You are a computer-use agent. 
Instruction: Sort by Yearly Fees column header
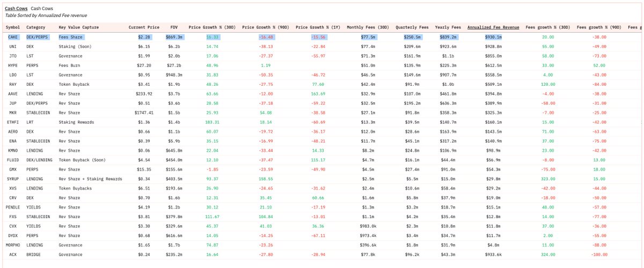[x=448, y=27]
